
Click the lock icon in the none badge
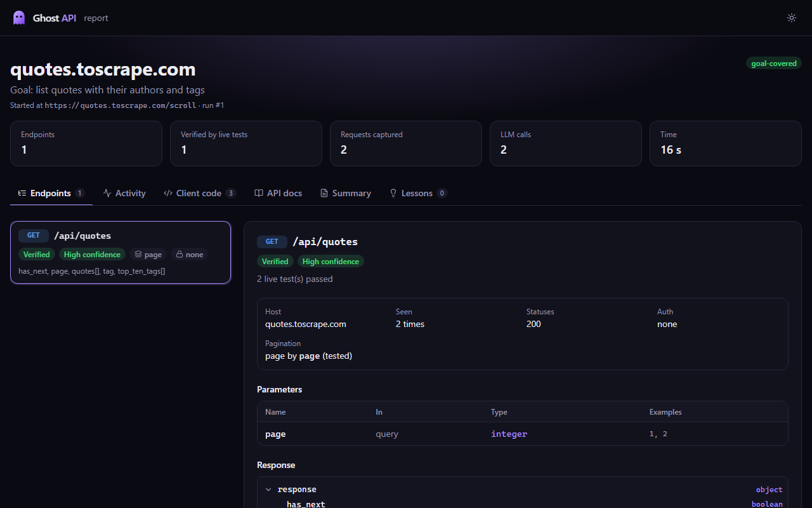180,255
